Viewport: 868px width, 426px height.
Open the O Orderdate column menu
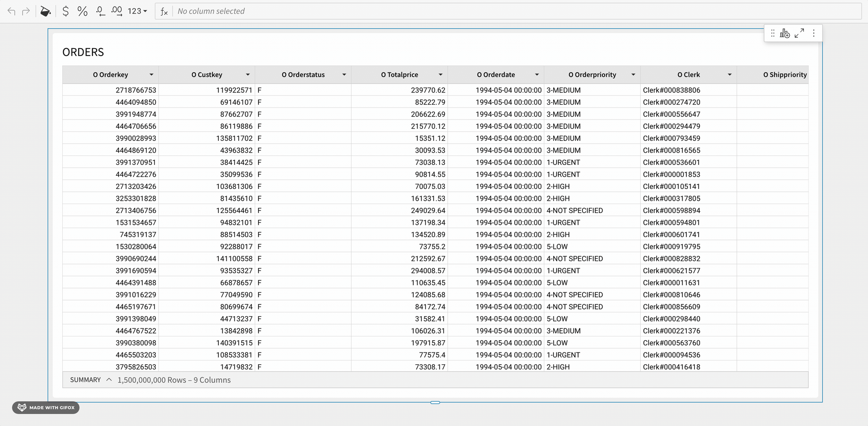537,75
